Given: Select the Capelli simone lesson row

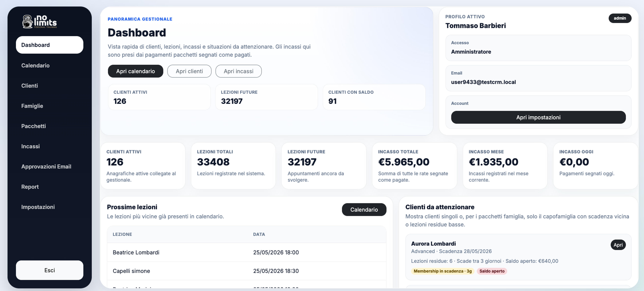Looking at the screenshot, I should (247, 271).
